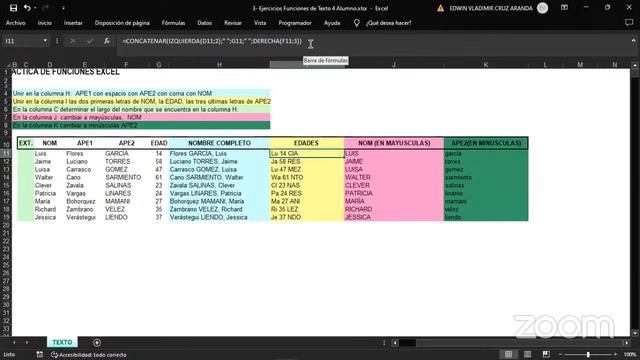Viewport: 640px width, 360px height.
Task: Click previous sheet navigation arrow
Action: point(14,342)
